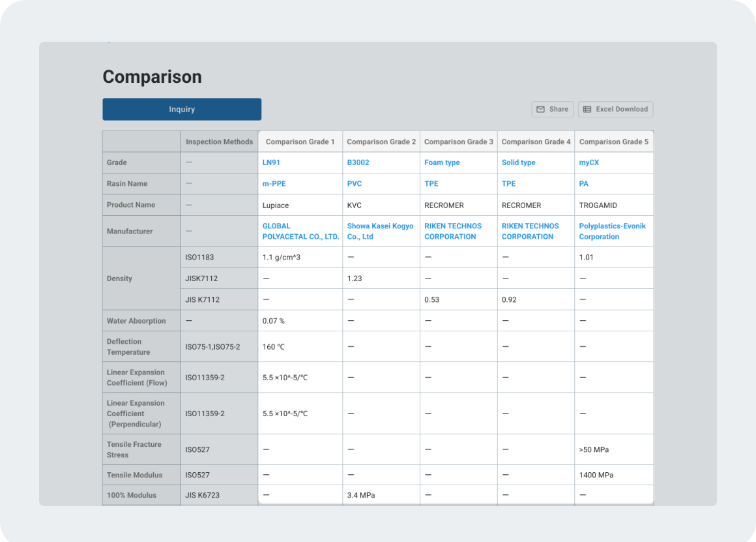Click the Comparison Grade 5 column header
The image size is (756, 542).
pos(613,142)
